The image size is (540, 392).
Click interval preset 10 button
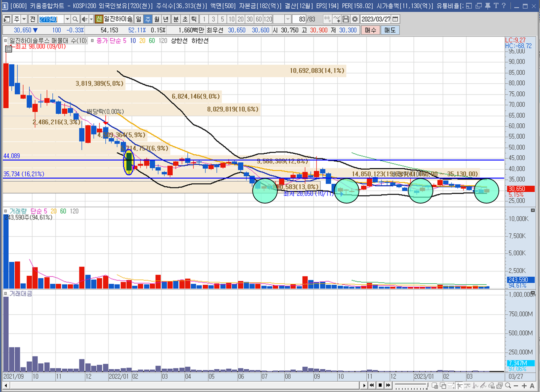(x=232, y=19)
